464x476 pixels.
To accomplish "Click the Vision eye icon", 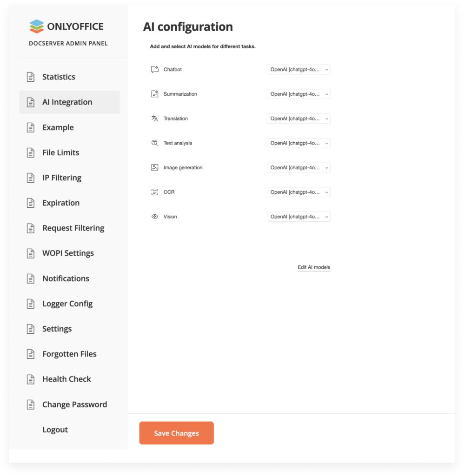I will 155,217.
